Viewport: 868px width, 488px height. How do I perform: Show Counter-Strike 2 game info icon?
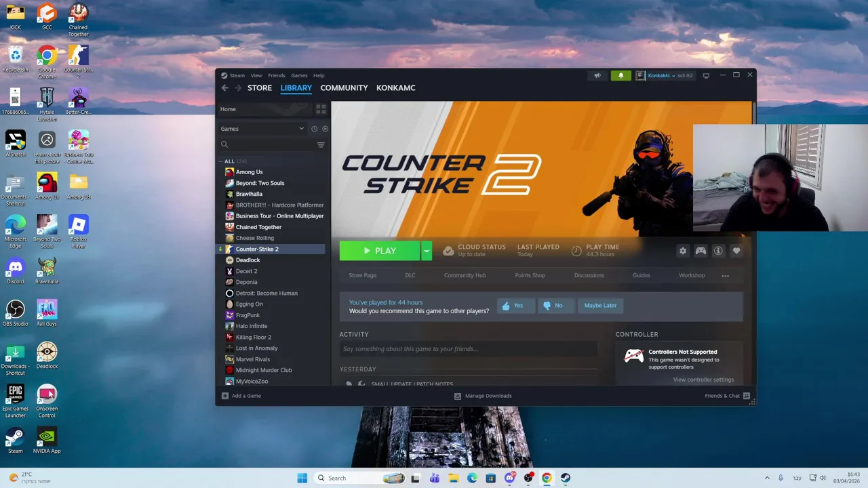(718, 251)
